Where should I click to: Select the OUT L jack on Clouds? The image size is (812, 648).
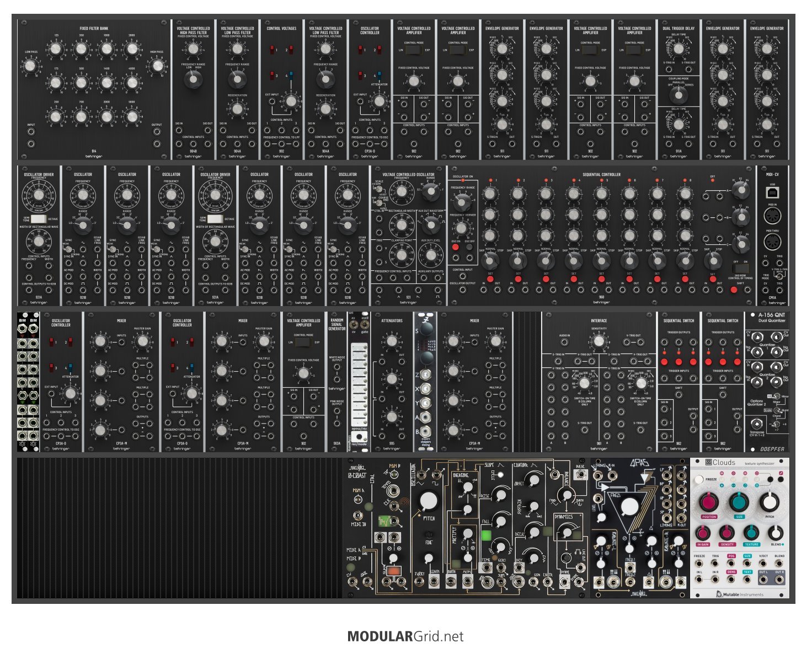(x=763, y=580)
